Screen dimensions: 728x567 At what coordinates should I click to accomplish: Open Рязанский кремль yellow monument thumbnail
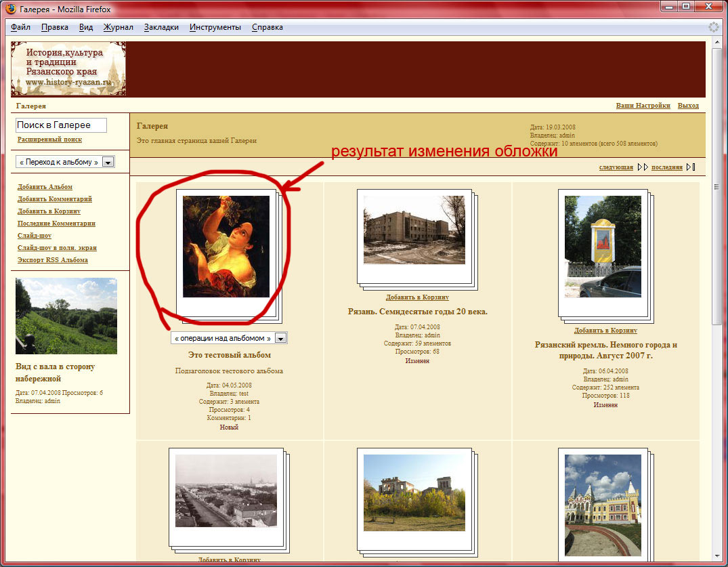click(603, 247)
